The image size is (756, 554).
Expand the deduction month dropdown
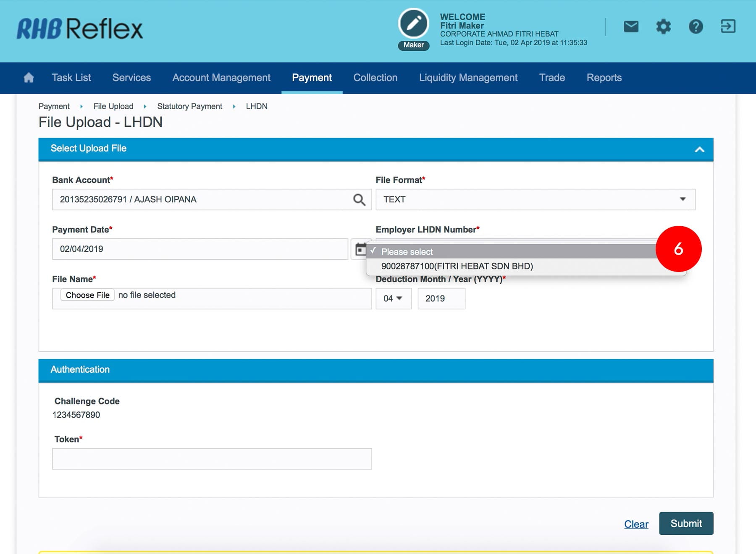393,299
